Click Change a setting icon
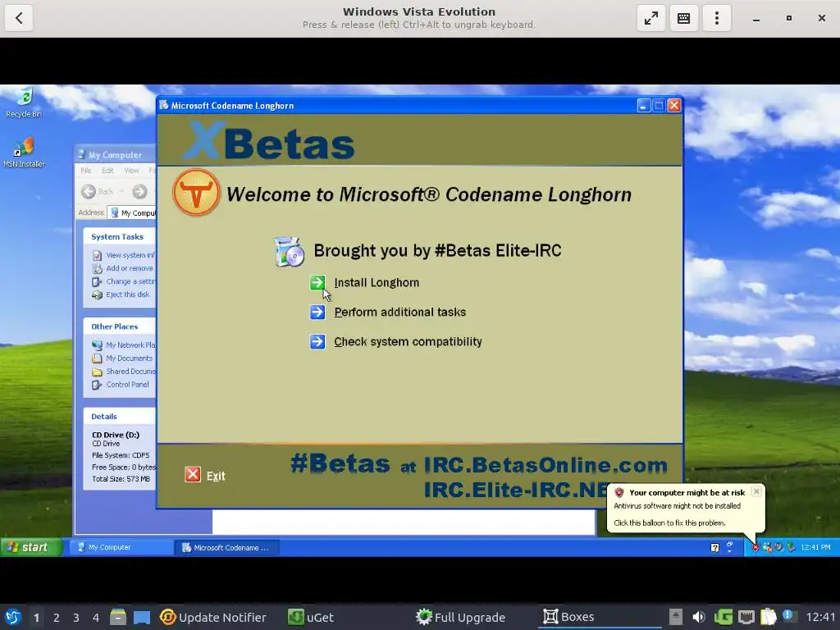840x630 pixels. pyautogui.click(x=97, y=282)
